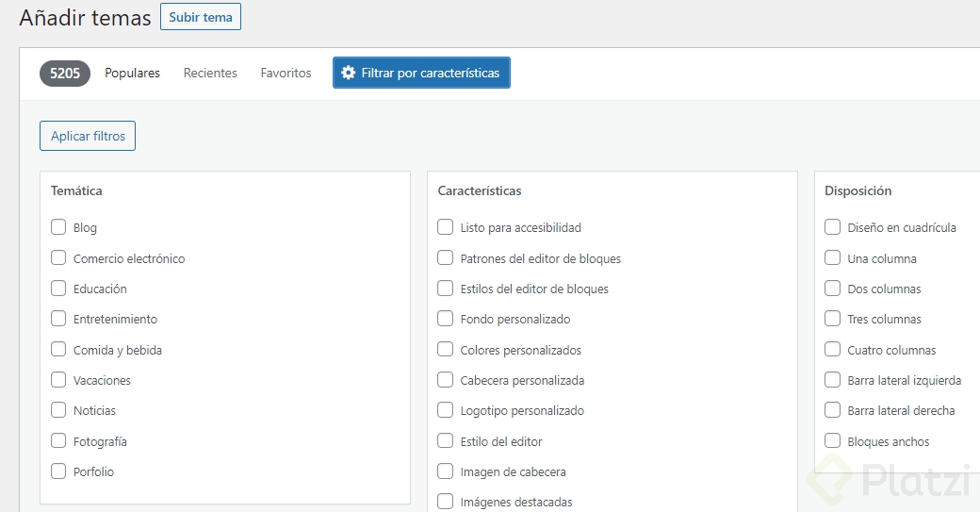Enable the Comercio electrónico filter
The height and width of the screenshot is (512, 980).
[58, 258]
